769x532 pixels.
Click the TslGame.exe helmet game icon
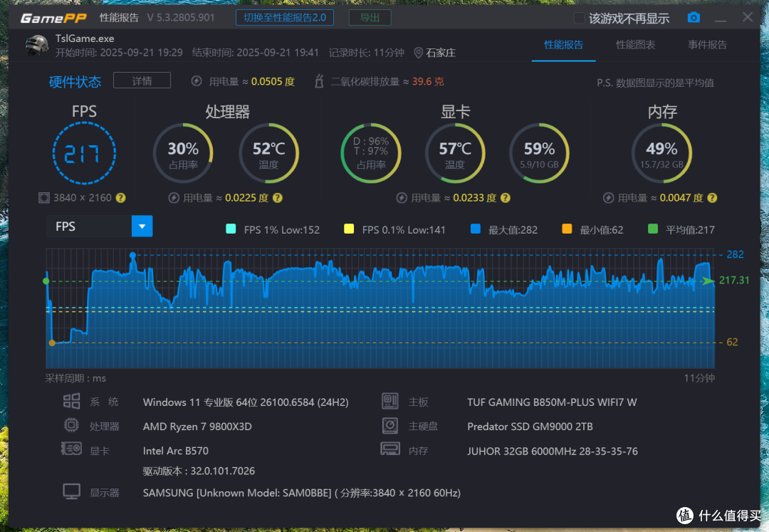[x=37, y=45]
